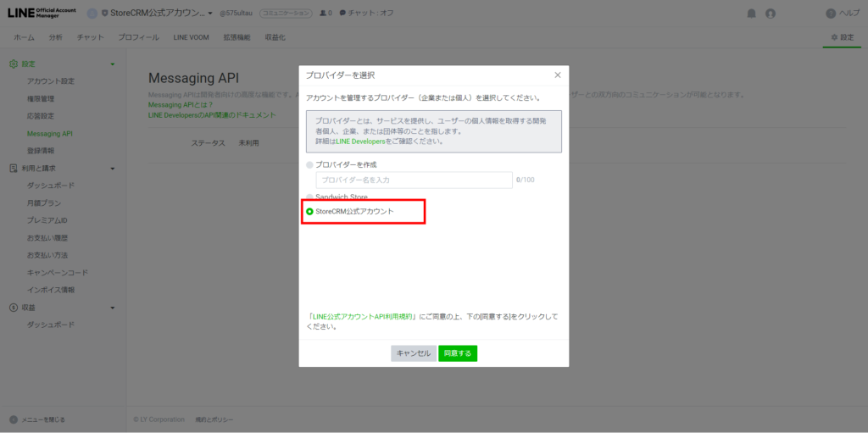Open the プロフィール tab
Viewport: 868px width, 433px height.
click(x=138, y=37)
